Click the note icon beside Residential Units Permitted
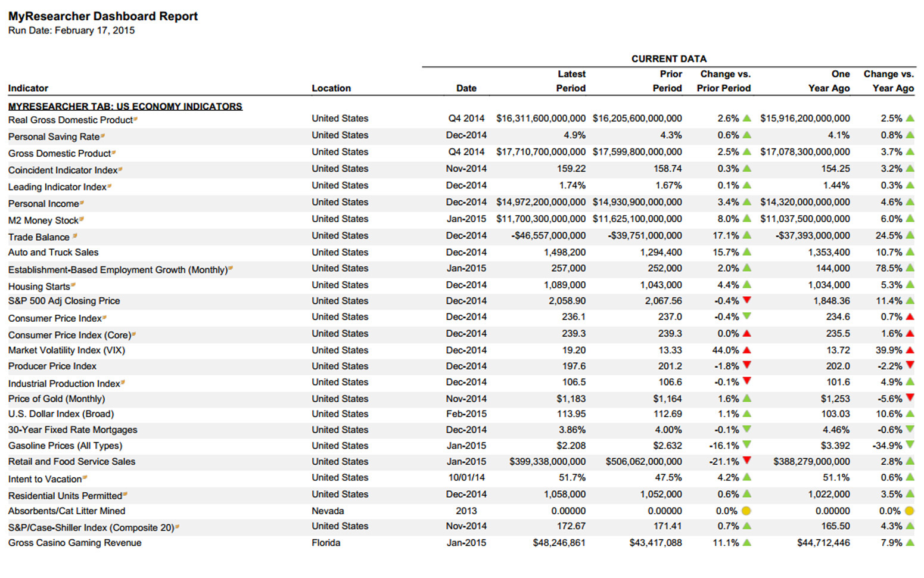The image size is (924, 578). click(x=125, y=495)
